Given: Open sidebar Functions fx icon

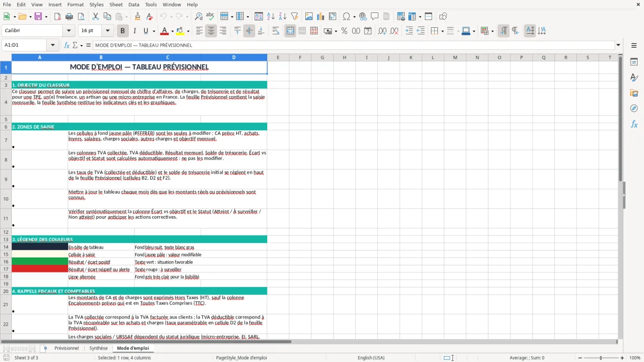Looking at the screenshot, I should (x=634, y=124).
